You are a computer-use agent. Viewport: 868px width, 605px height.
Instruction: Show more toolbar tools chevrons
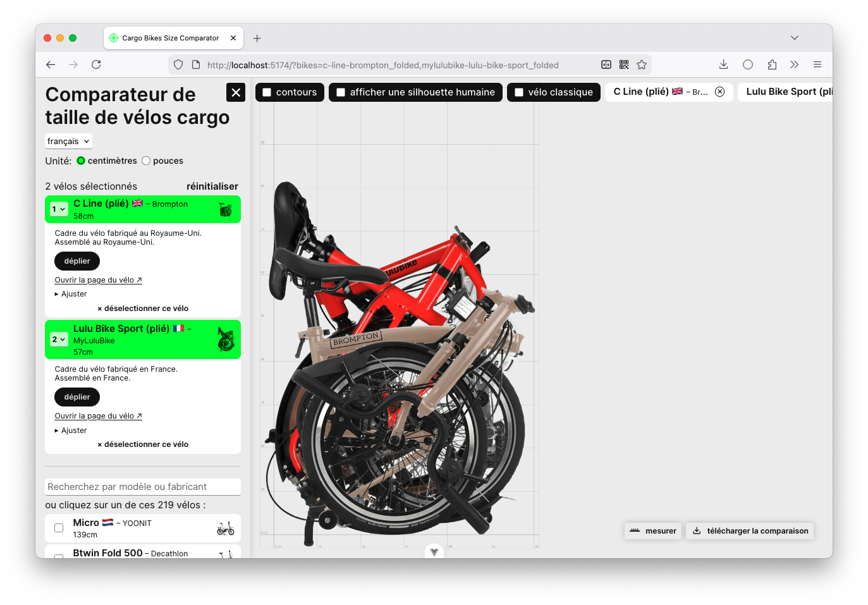[x=795, y=64]
